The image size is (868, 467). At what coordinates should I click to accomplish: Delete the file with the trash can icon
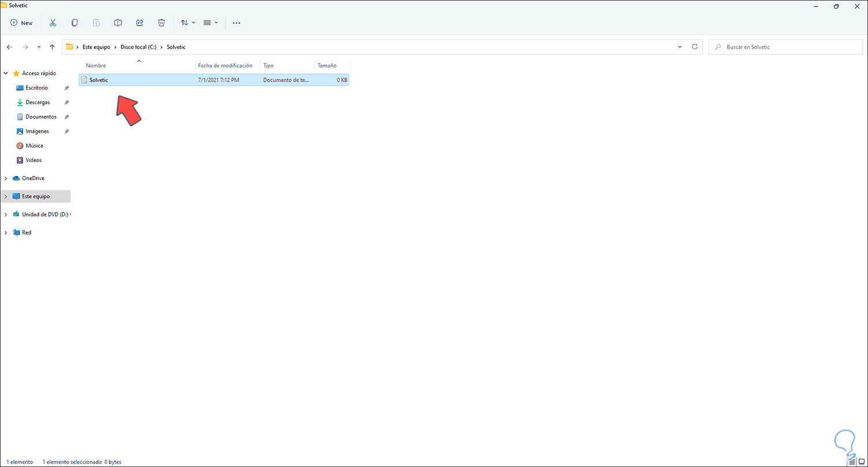[161, 23]
